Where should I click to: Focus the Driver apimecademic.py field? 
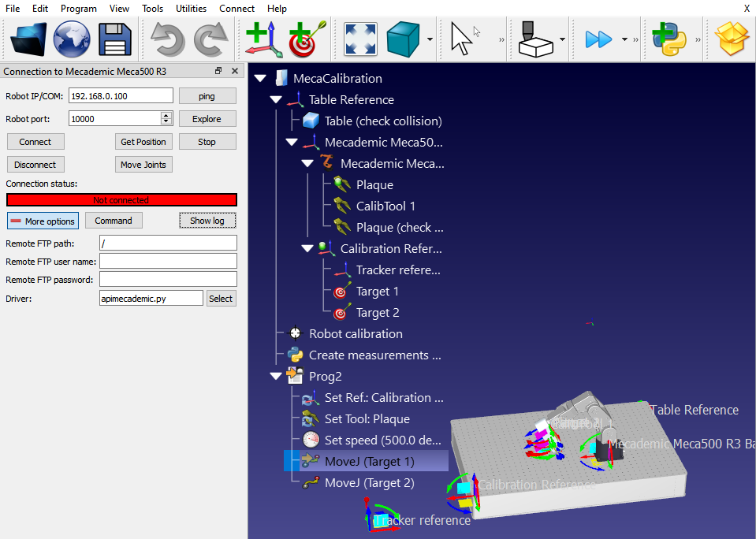[151, 298]
